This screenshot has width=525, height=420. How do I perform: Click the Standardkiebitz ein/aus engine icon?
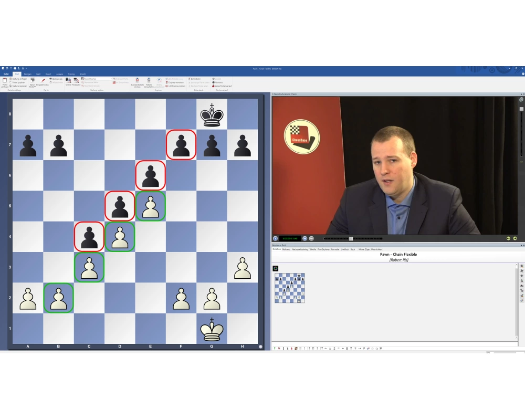(x=137, y=81)
